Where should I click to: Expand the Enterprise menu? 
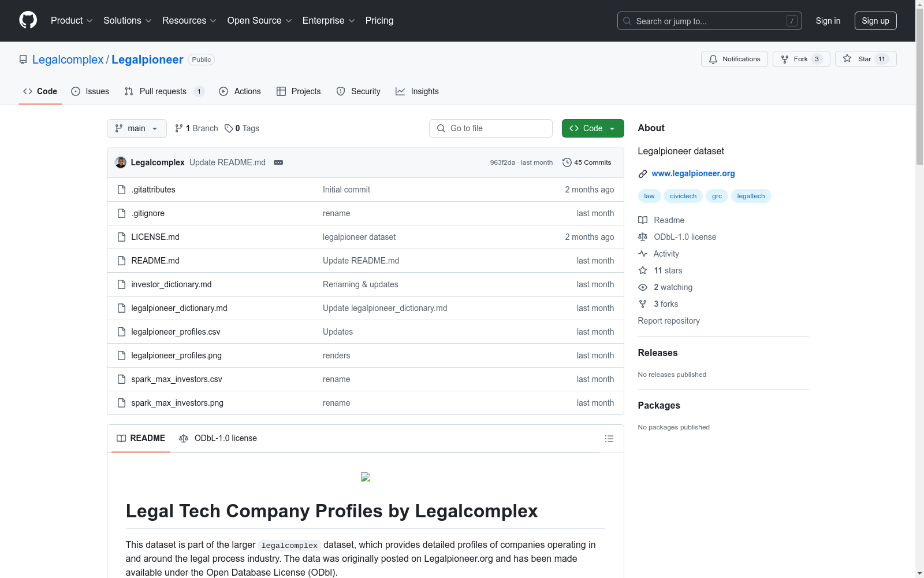(x=329, y=21)
